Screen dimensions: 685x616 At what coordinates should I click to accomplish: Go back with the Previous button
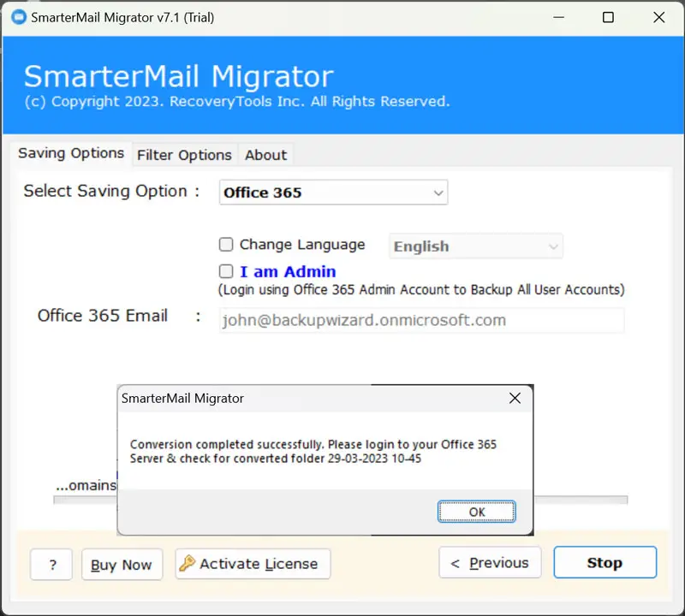tap(490, 563)
